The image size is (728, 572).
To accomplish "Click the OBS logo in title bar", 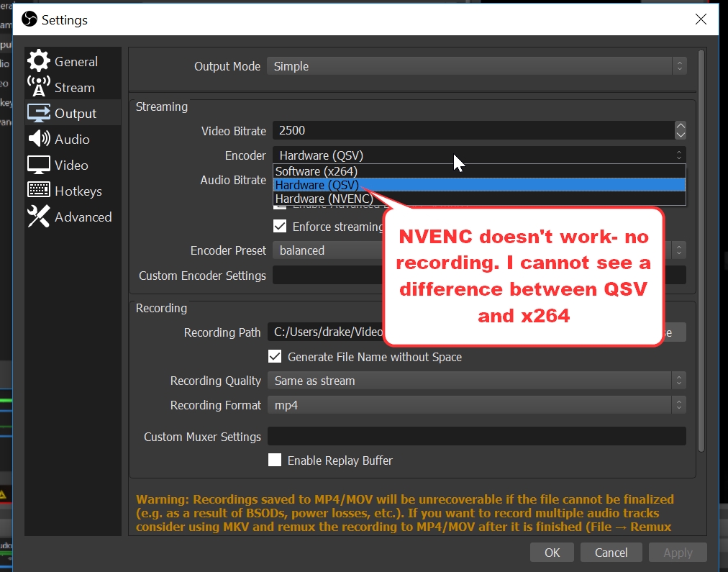I will (29, 19).
